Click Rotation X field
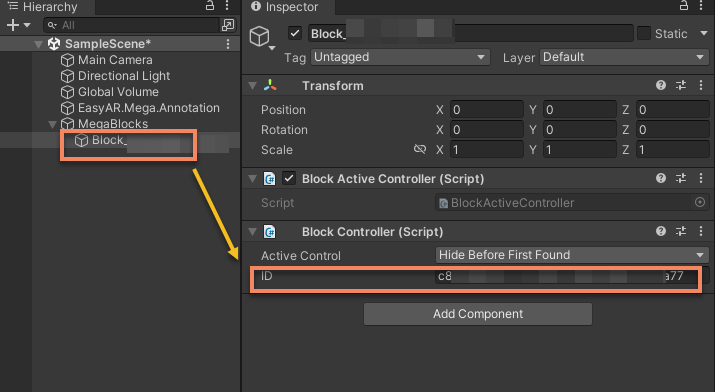715x392 pixels. coord(487,130)
